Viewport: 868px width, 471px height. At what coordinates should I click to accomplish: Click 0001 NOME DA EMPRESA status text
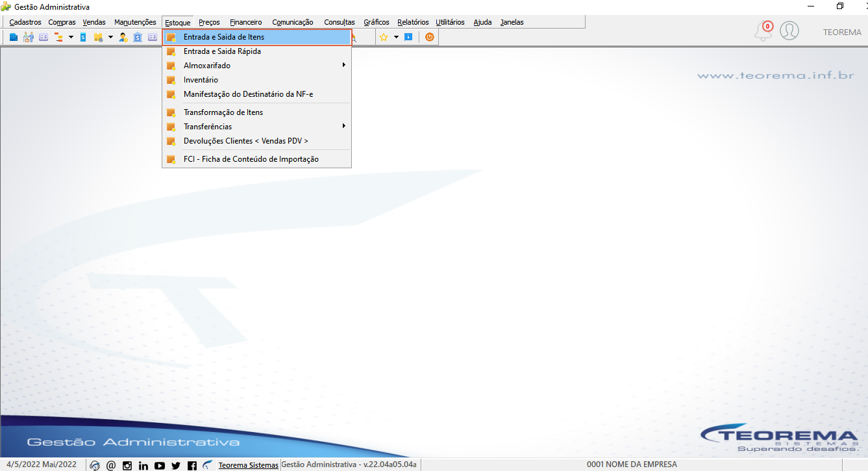point(632,465)
